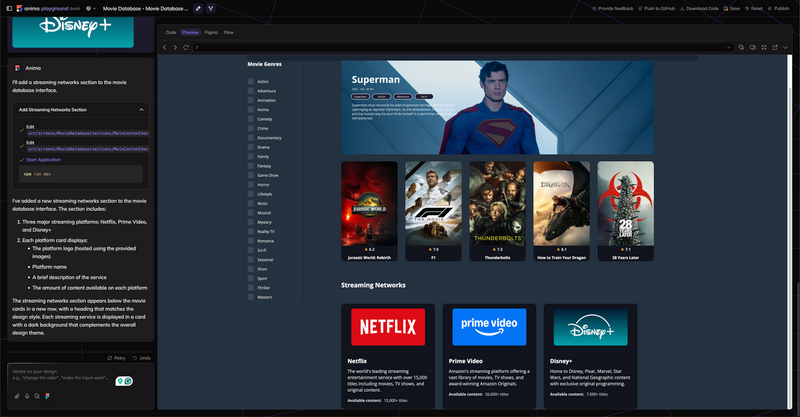Image resolution: width=800 pixels, height=417 pixels.
Task: Click the Superman hero banner title
Action: pyautogui.click(x=376, y=80)
